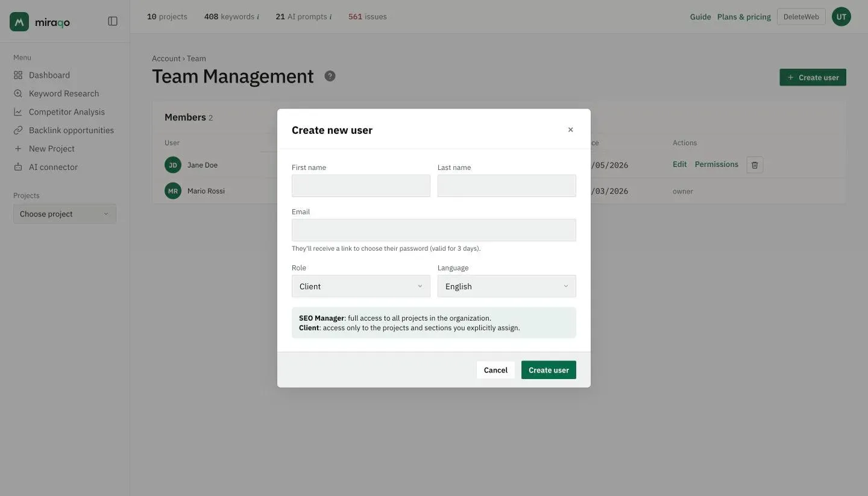The width and height of the screenshot is (868, 496).
Task: Click the info icon next to keywords
Action: click(x=258, y=17)
